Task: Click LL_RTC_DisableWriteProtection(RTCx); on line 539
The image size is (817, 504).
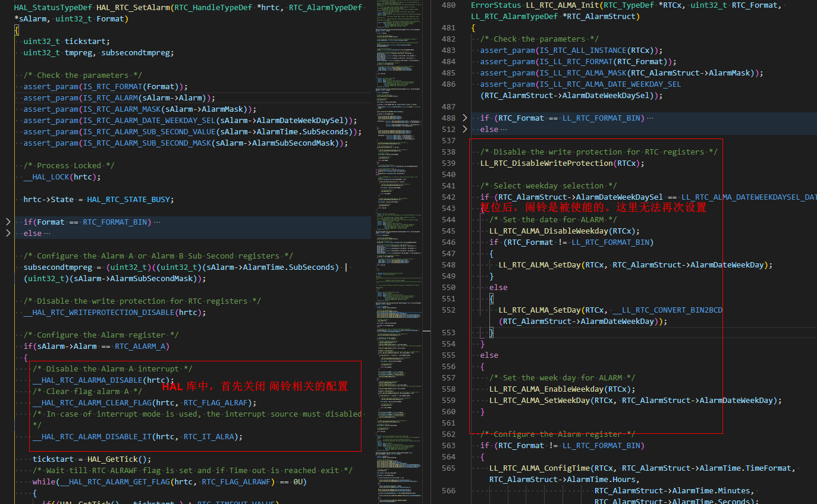Action: point(563,163)
